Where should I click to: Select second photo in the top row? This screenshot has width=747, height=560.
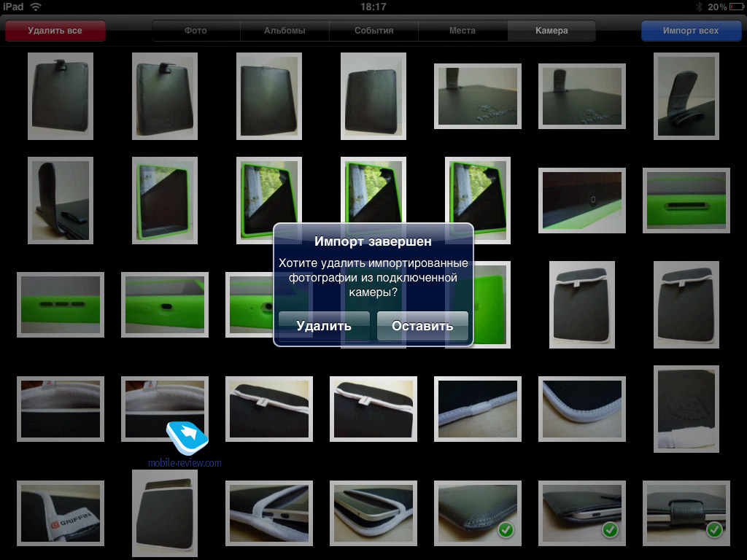click(x=165, y=96)
